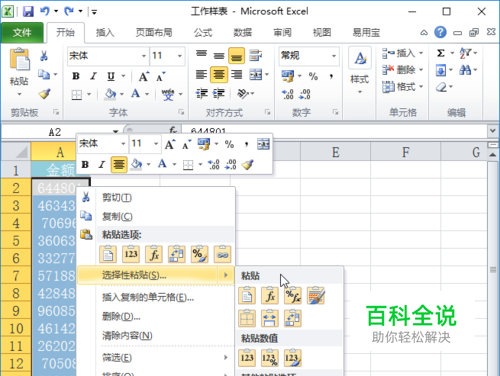Choose 删除(D)... in context menu

pyautogui.click(x=157, y=316)
